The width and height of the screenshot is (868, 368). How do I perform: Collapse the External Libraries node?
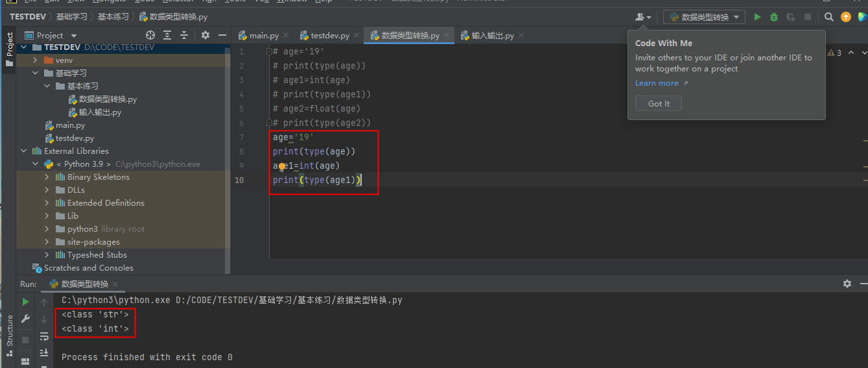coord(25,151)
